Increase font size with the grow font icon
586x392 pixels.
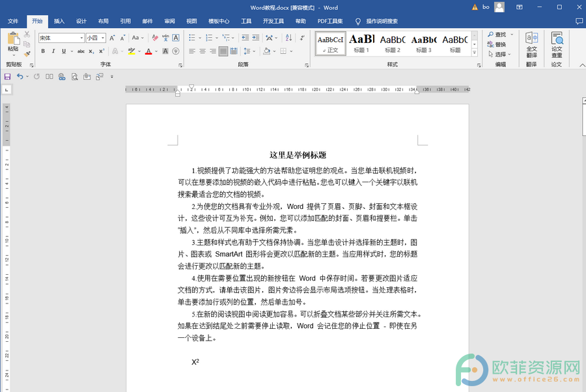[112, 38]
